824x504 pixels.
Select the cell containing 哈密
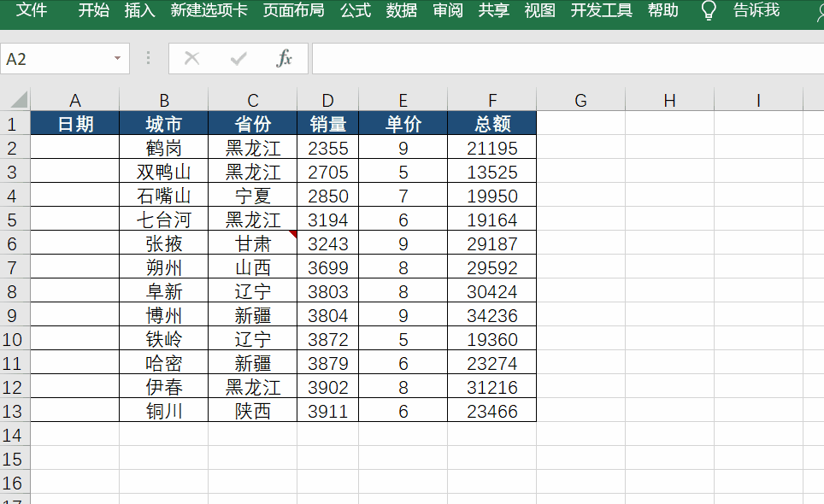[x=164, y=363]
